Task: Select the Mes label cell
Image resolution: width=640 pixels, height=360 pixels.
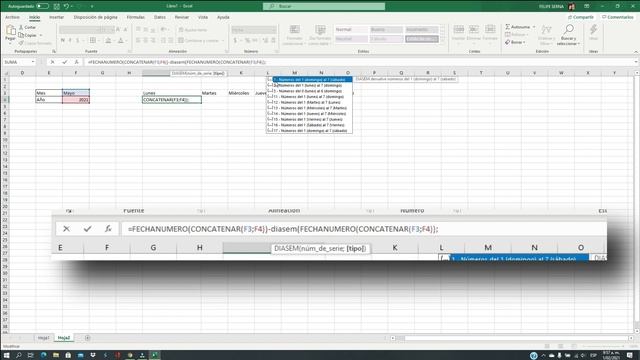Action: pyautogui.click(x=49, y=93)
